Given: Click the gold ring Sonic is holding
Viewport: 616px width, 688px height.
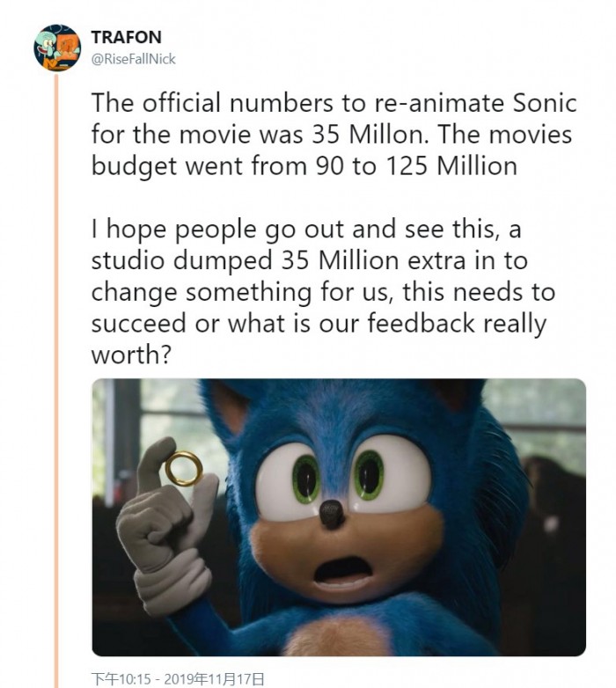Looking at the screenshot, I should [183, 468].
